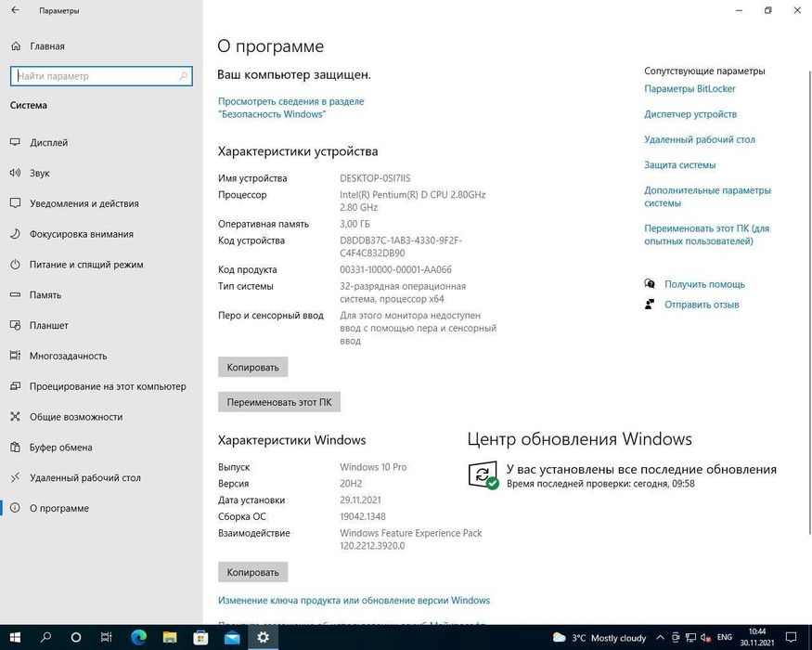Viewport: 812px width, 650px height.
Task: Click the Settings gear in taskbar
Action: (x=263, y=637)
